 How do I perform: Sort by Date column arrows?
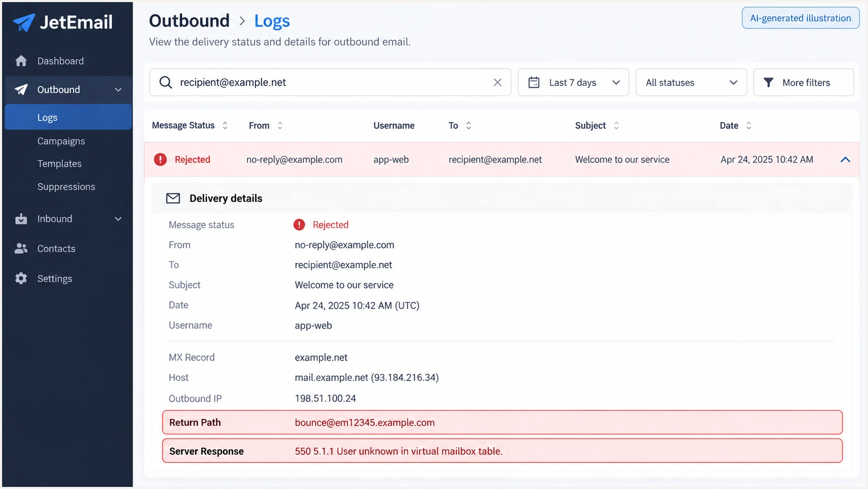749,125
